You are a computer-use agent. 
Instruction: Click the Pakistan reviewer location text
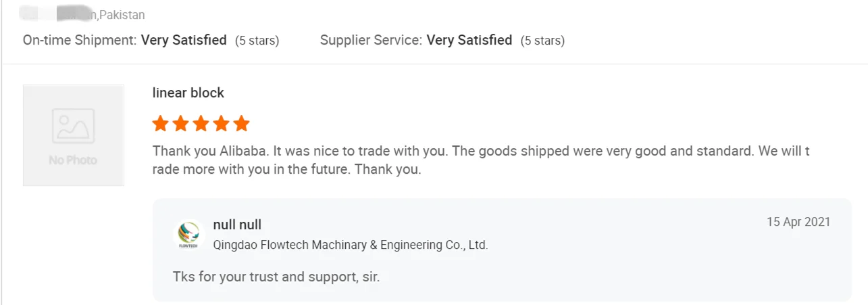pos(122,15)
